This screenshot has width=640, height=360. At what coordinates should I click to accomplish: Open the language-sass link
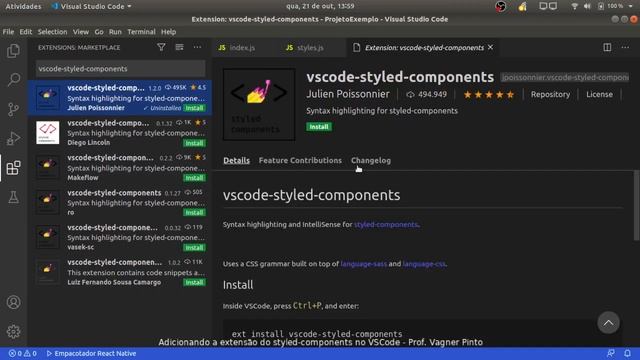(363, 264)
